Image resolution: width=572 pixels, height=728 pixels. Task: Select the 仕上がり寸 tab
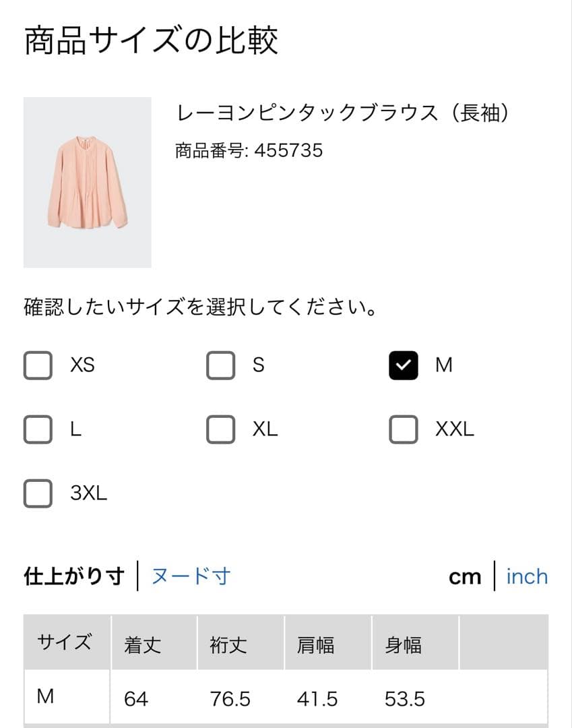click(x=74, y=576)
